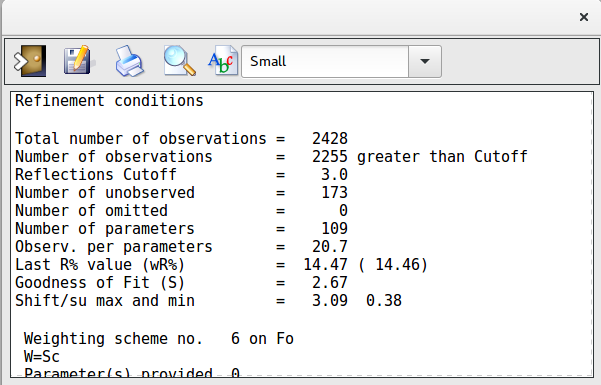This screenshot has height=385, width=601.
Task: Click Shift/su min value 0.38
Action: click(x=384, y=301)
